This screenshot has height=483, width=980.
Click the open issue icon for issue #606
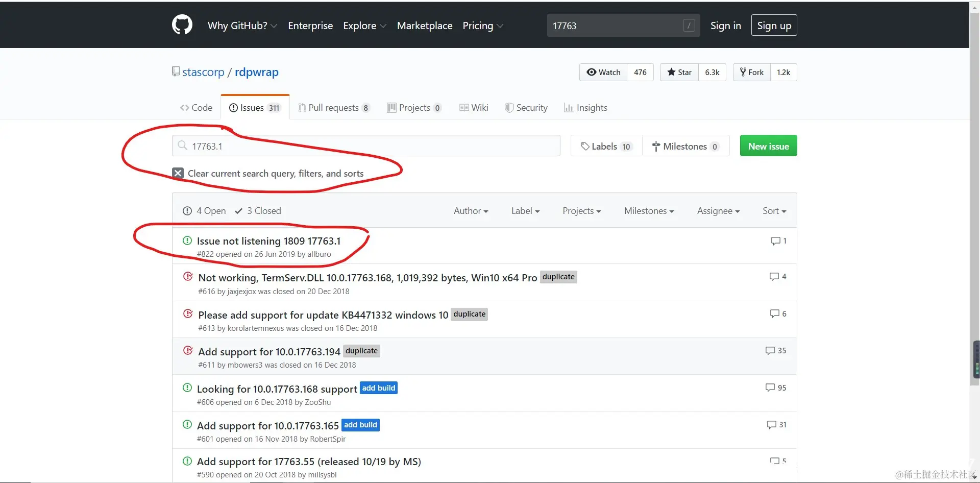click(187, 388)
